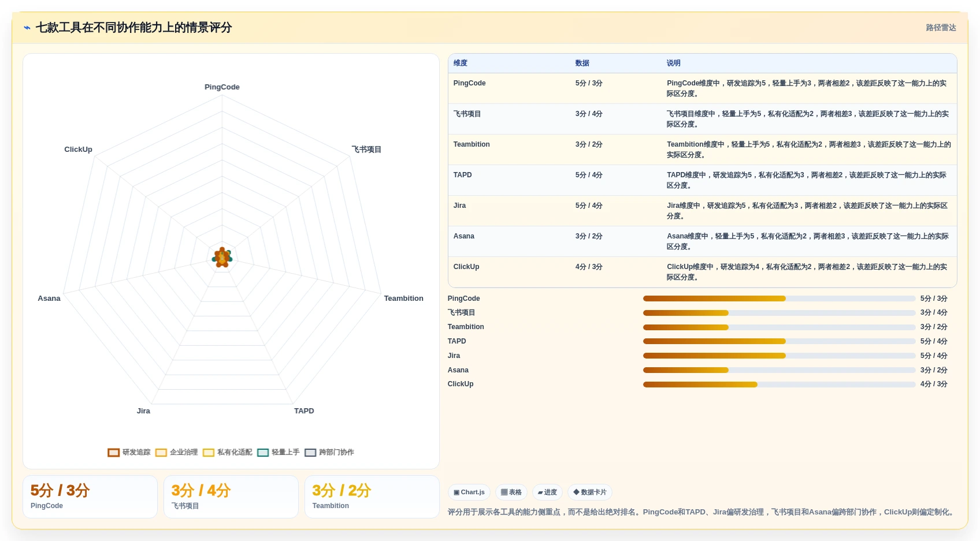Click the 数据卡片 tag chip

point(590,493)
